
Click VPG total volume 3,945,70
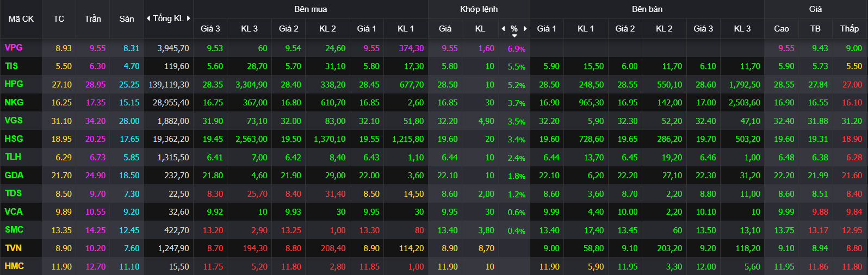173,48
